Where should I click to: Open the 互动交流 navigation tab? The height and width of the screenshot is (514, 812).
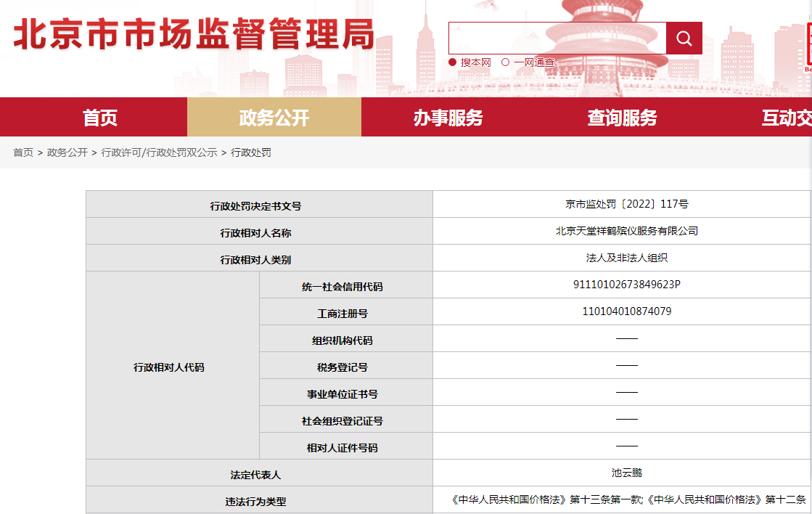coord(787,118)
